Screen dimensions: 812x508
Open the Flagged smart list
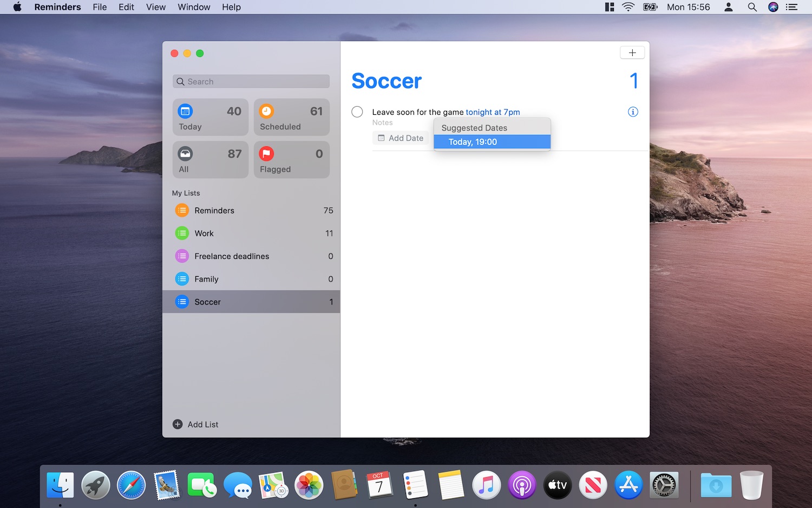pos(291,159)
